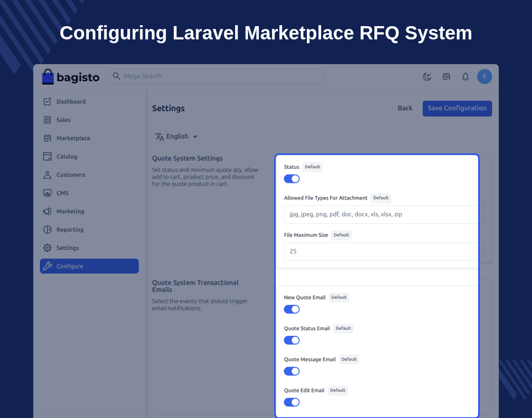Toggle dark mode moon icon
Image resolution: width=532 pixels, height=418 pixels.
[427, 76]
